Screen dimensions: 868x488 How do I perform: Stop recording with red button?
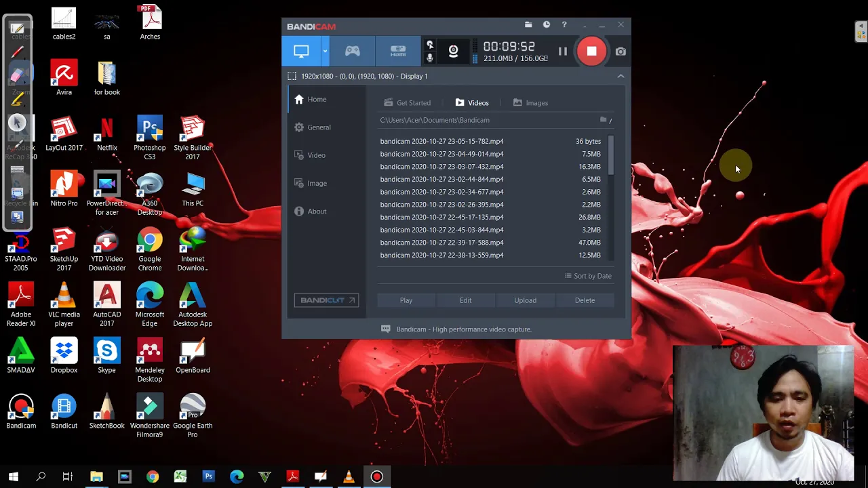point(591,52)
